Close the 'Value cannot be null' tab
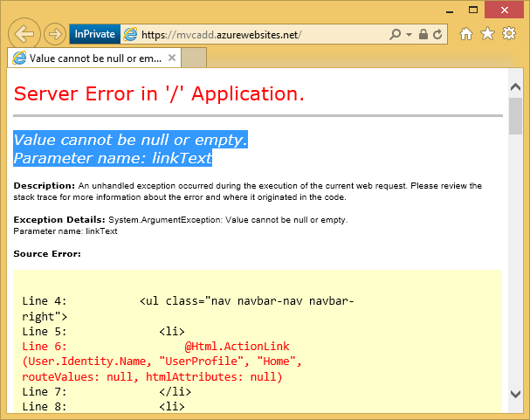The height and width of the screenshot is (420, 530). (x=172, y=58)
